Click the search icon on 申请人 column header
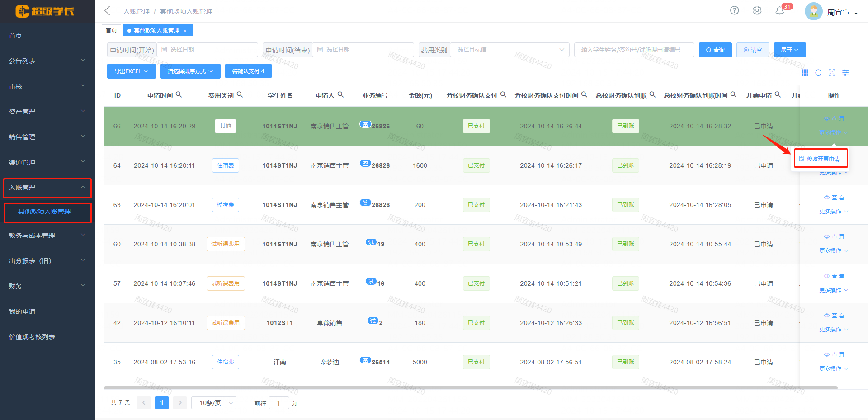The image size is (868, 420). [341, 95]
